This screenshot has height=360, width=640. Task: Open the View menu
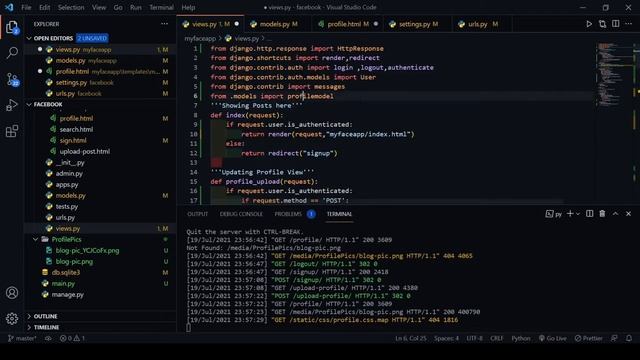tap(99, 7)
